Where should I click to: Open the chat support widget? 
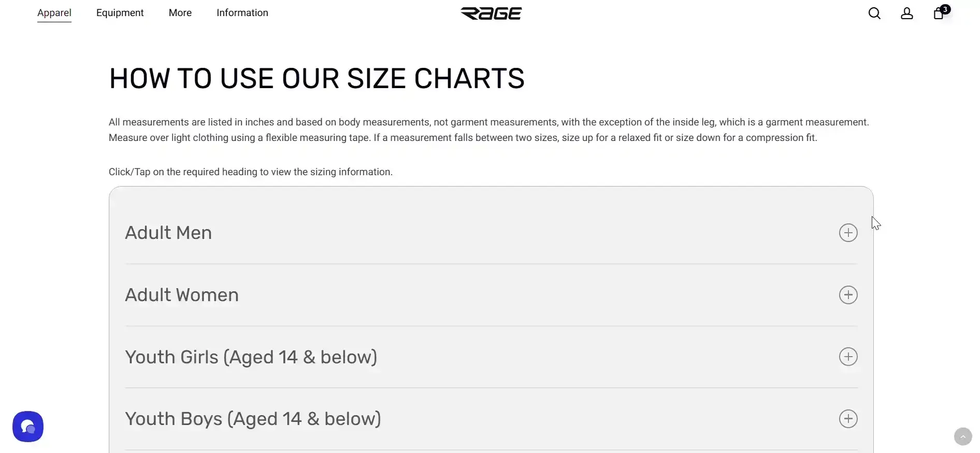click(x=28, y=427)
